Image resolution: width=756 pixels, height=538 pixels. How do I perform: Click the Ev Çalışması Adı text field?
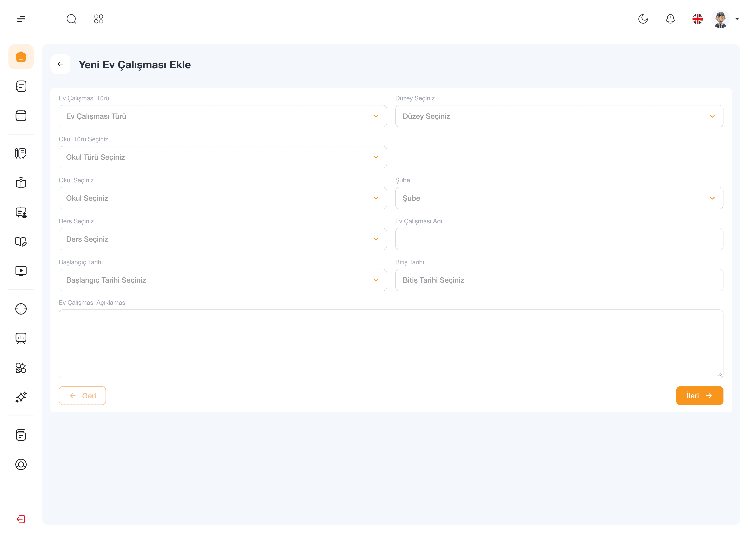tap(559, 239)
